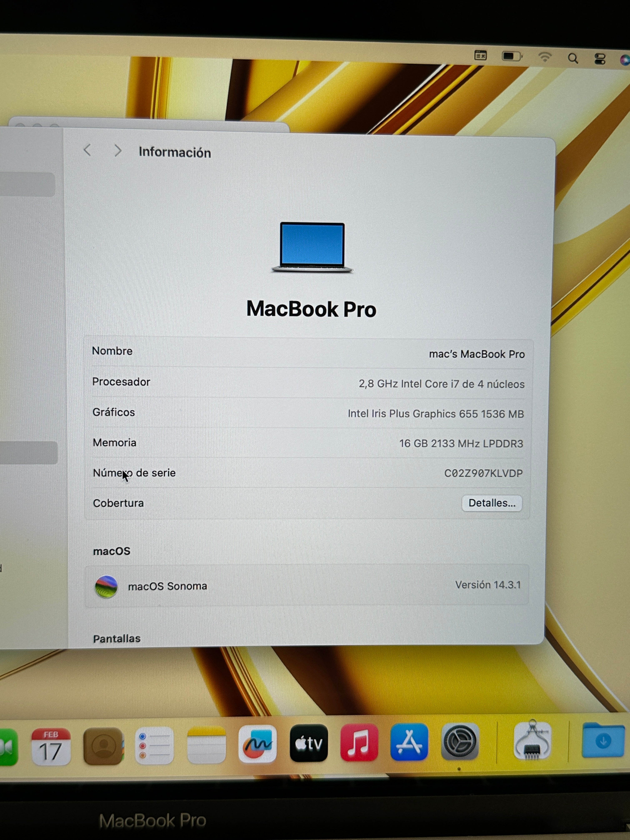Launch Reminders from the Dock
Viewport: 630px width, 840px height.
click(155, 745)
